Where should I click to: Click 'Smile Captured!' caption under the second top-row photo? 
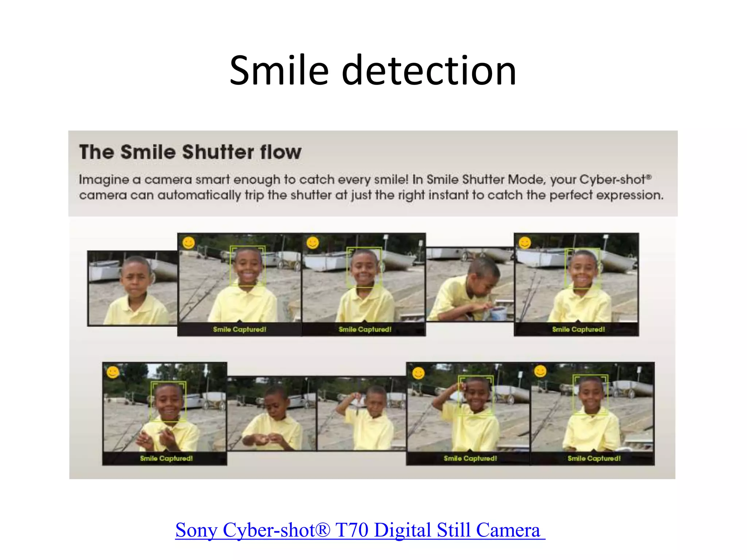click(240, 329)
